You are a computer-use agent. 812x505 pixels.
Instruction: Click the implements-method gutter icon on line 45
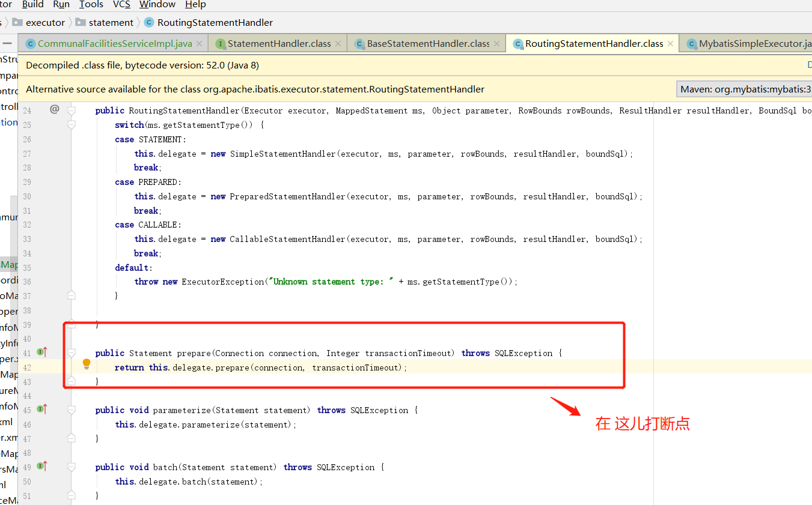pos(41,409)
